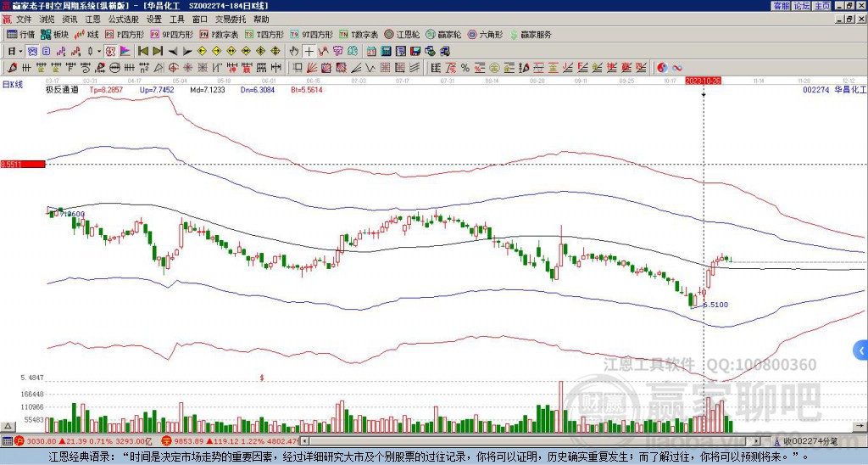Click the 日K线 chart label
The image size is (868, 465).
[x=13, y=85]
